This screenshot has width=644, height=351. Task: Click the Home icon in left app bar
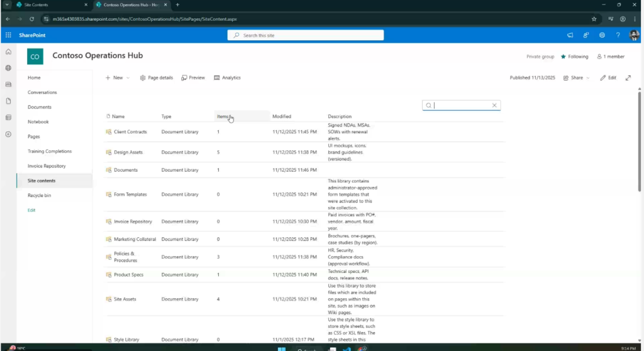coord(8,52)
